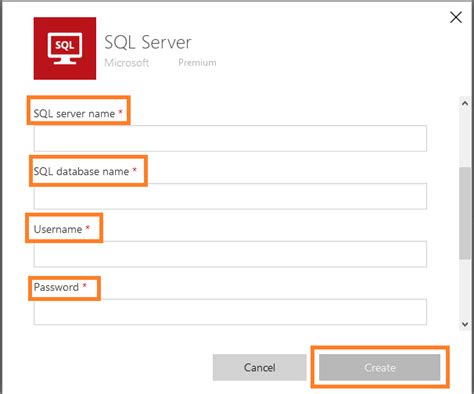Click the scrollbar down arrow

465,324
